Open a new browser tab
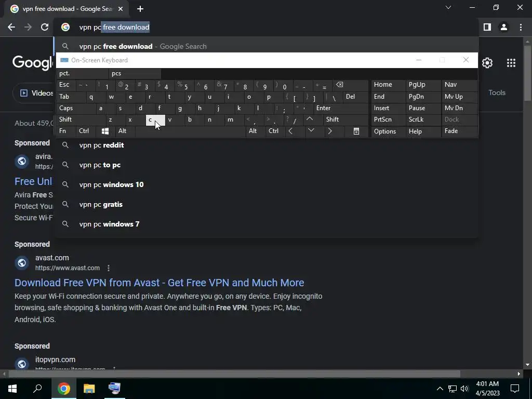 pyautogui.click(x=140, y=9)
